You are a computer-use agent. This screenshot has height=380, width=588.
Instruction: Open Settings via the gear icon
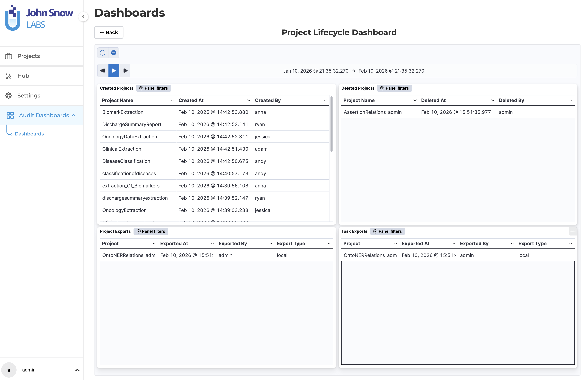[9, 95]
